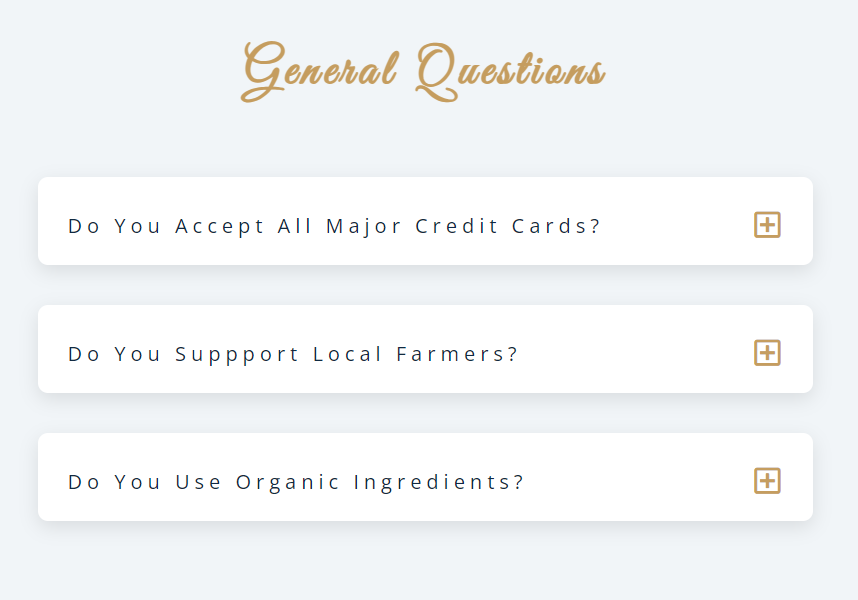Click "Do You" at start of credit cards question
Viewport: 858px width, 600px height.
pyautogui.click(x=114, y=226)
